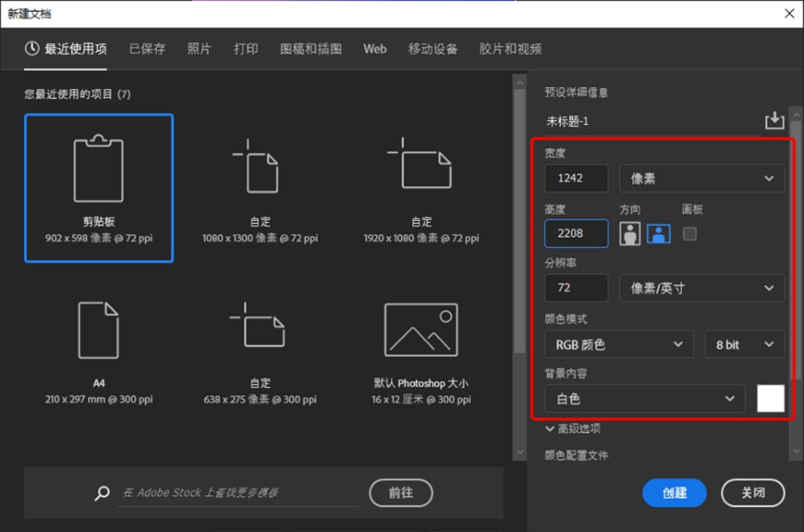
Task: Click the 创建 create button
Action: [675, 493]
